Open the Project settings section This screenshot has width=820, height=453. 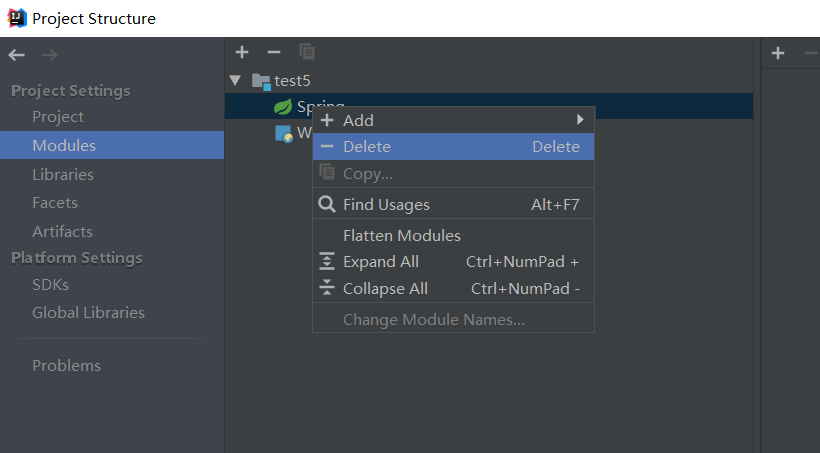(58, 117)
